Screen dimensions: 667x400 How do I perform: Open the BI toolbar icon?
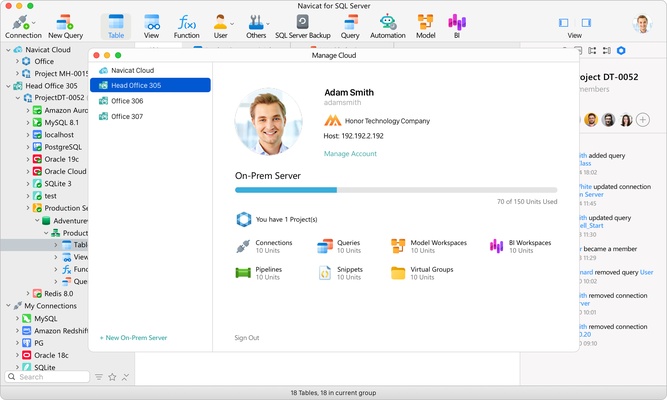tap(457, 26)
